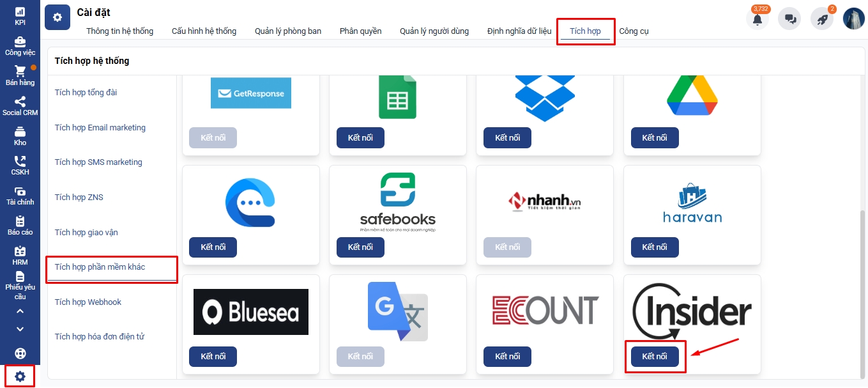
Task: Collapse sidebar list with up chevron
Action: click(x=20, y=311)
